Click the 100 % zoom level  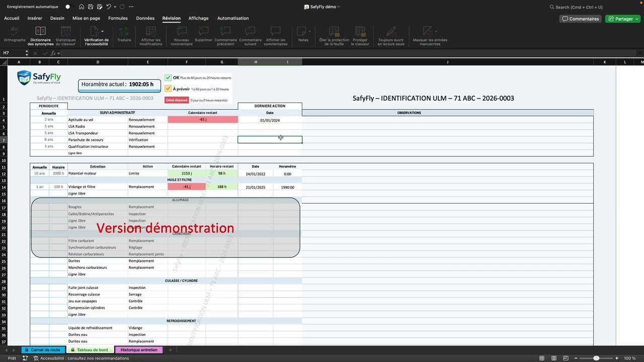[629, 358]
